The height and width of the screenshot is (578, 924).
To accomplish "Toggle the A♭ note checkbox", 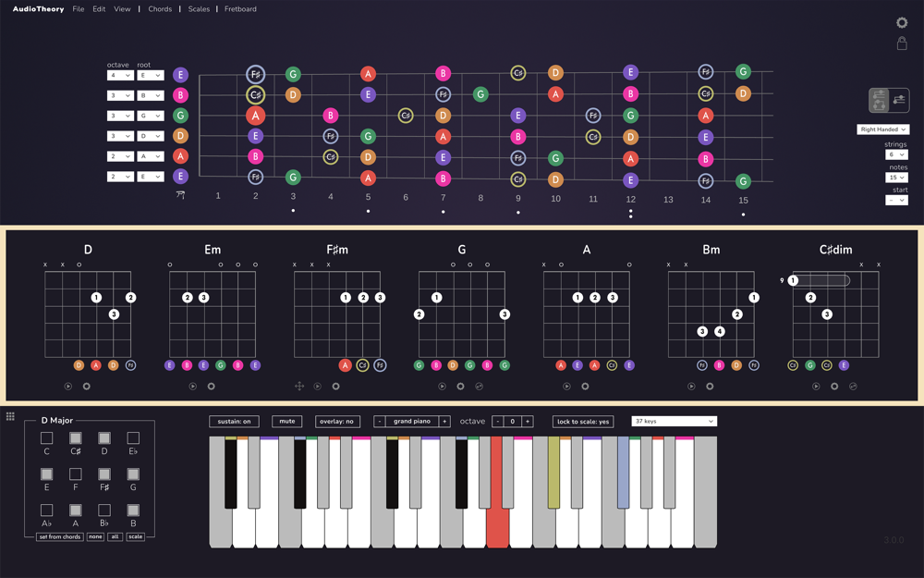I will pos(46,510).
